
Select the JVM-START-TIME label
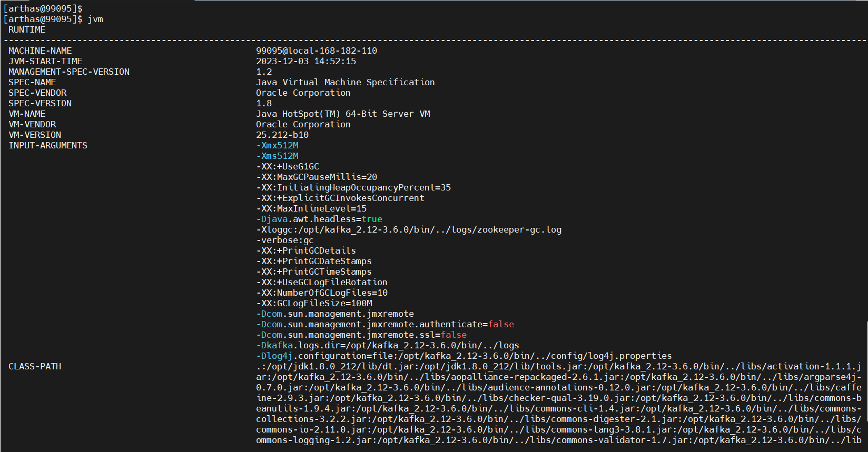click(x=45, y=62)
